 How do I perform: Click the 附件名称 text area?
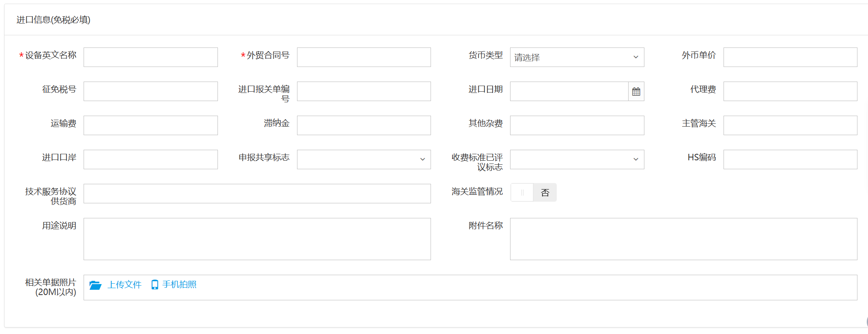pos(683,239)
